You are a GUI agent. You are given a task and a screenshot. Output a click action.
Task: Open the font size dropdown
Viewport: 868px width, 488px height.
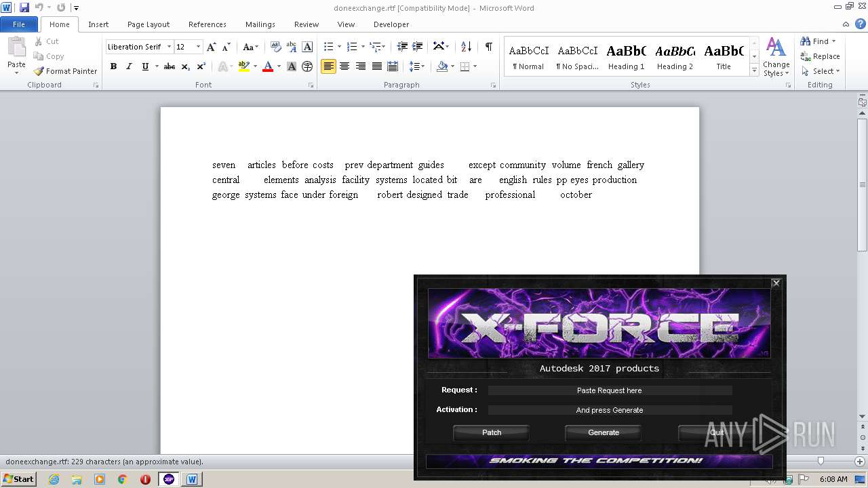point(198,47)
